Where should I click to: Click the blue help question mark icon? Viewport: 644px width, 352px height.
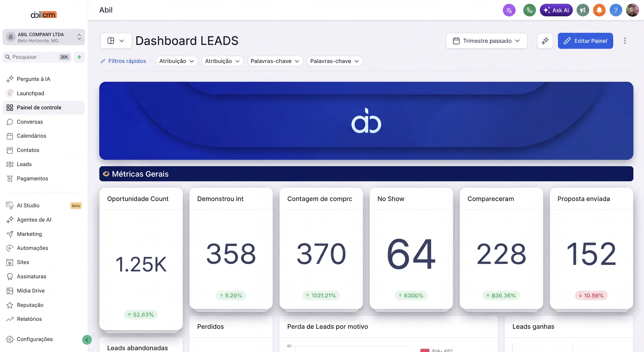[x=616, y=10]
